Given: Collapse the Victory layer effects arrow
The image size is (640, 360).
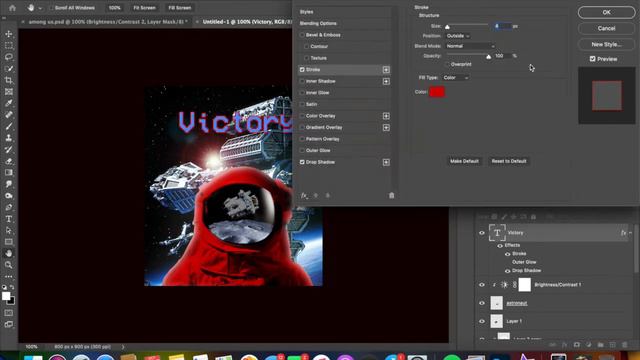Looking at the screenshot, I should [x=631, y=233].
